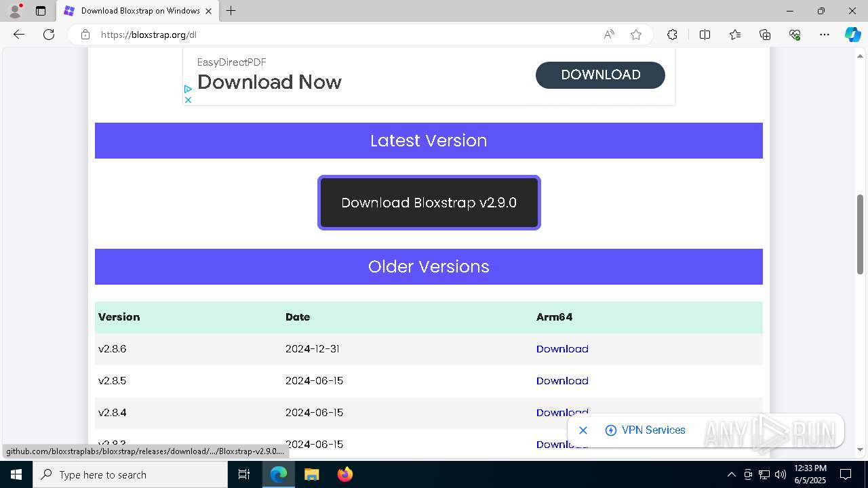Screen dimensions: 868x488
Task: Open the notification center
Action: [846, 474]
